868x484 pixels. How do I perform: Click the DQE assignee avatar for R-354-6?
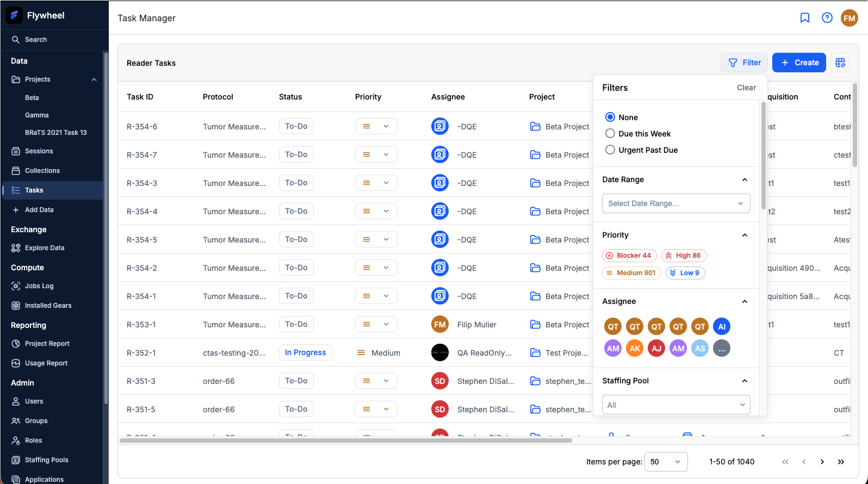click(x=440, y=126)
